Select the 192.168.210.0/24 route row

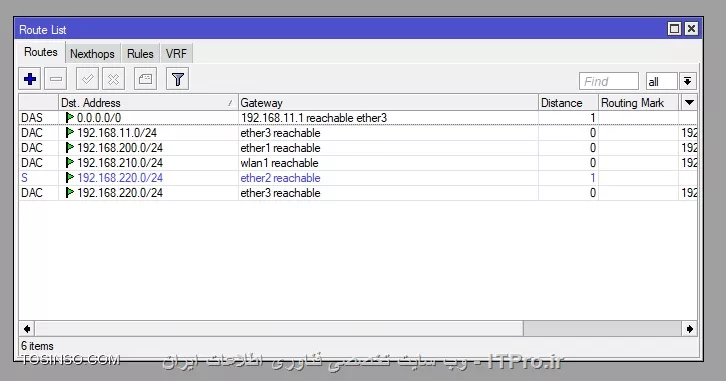pyautogui.click(x=358, y=162)
